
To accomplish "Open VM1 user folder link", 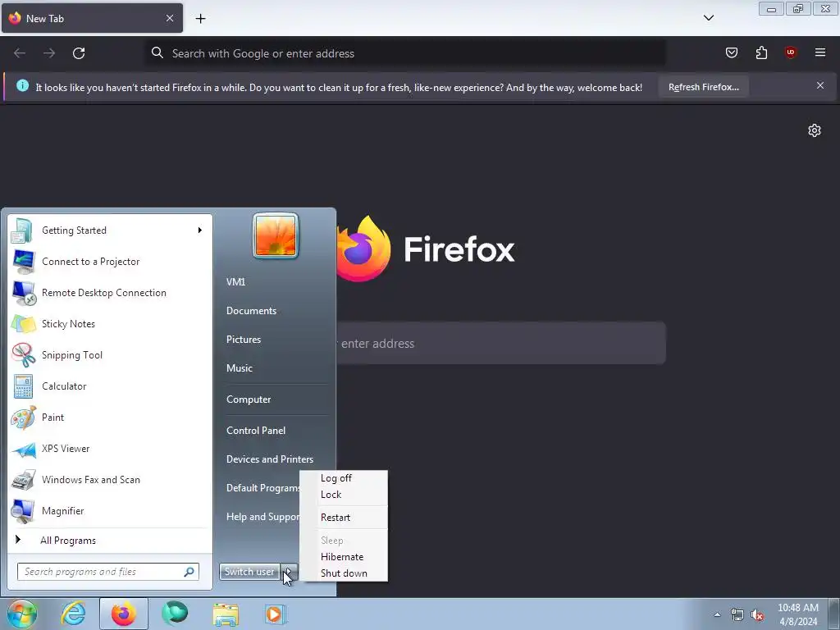I will [235, 282].
